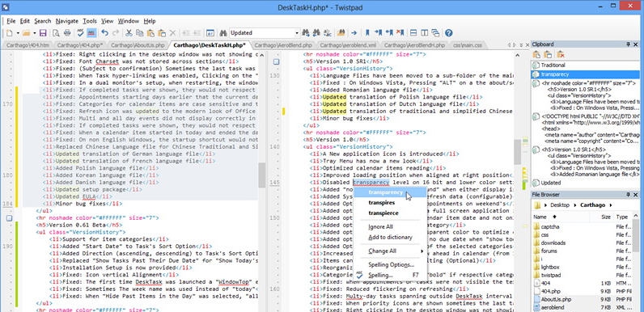Click the binoculars Find icon

coord(223,33)
